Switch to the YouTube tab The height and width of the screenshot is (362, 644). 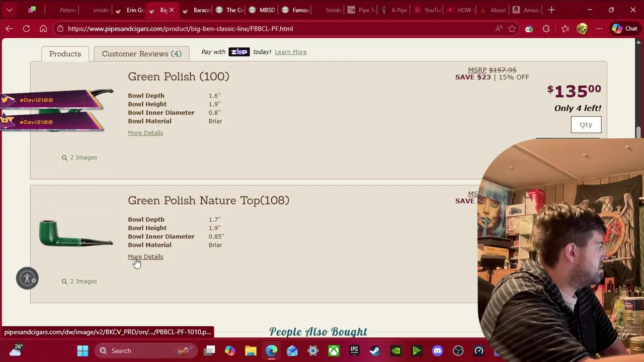428,10
